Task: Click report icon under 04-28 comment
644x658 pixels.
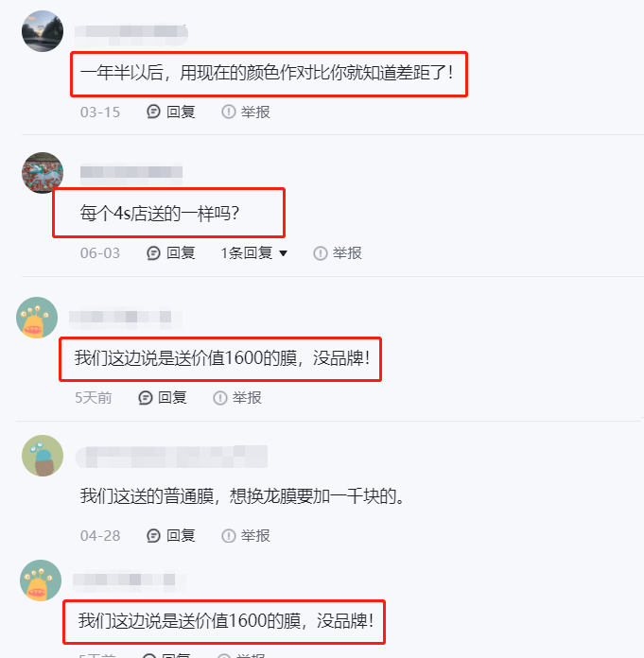Action: [229, 535]
